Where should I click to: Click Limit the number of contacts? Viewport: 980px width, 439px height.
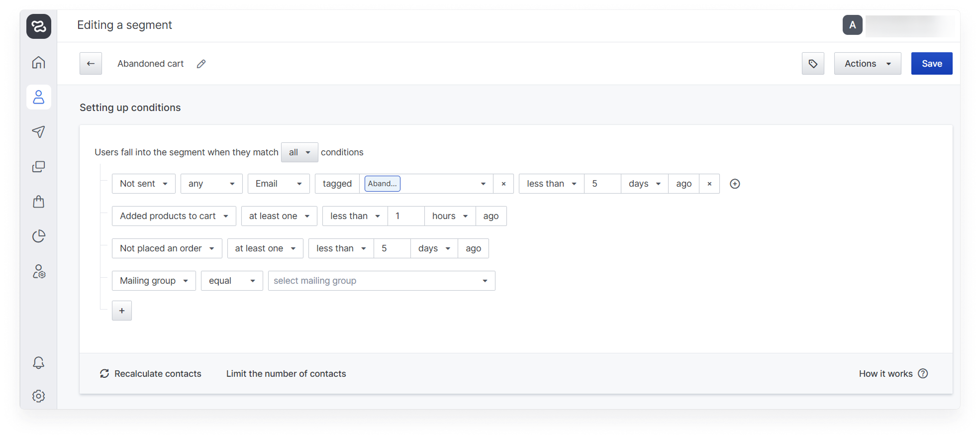[x=286, y=374]
